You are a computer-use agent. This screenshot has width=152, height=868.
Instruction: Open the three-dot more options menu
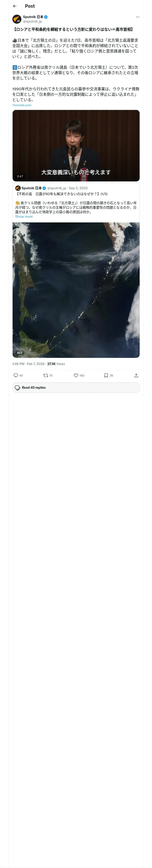click(137, 17)
